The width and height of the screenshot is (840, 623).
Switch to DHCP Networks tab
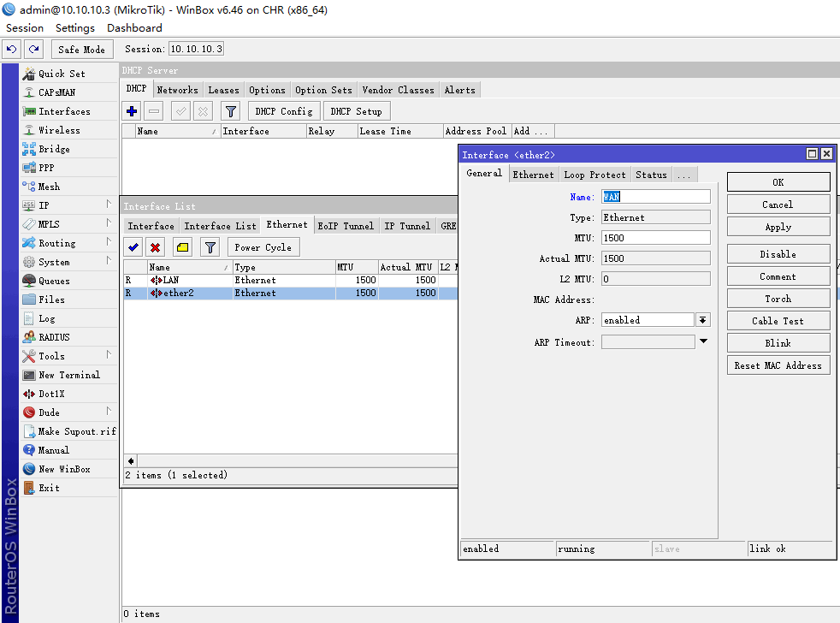pos(177,90)
